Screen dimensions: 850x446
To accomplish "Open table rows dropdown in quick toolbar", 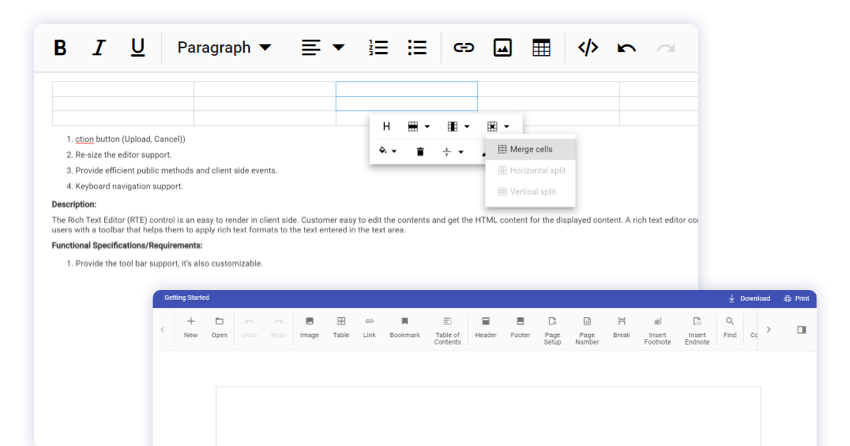I will point(419,127).
